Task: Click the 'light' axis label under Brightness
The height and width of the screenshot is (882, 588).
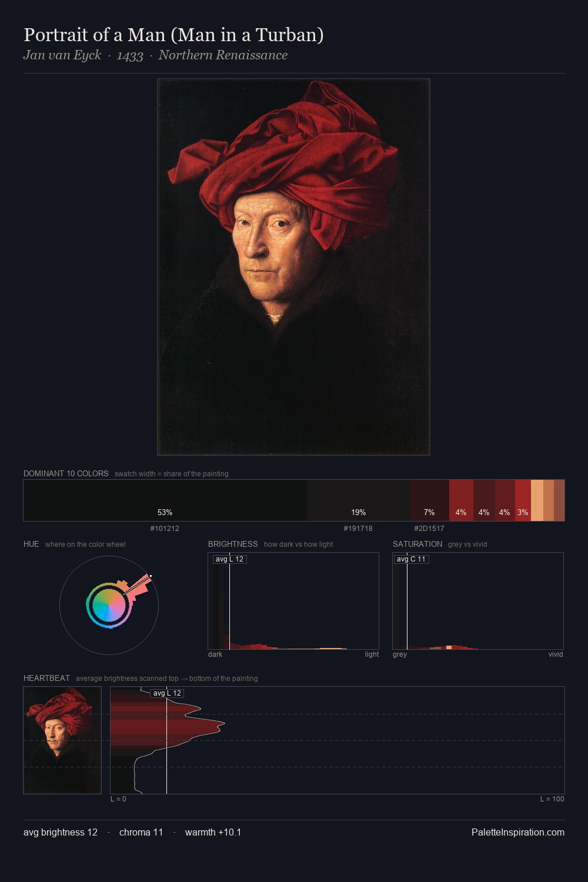Action: pos(372,654)
